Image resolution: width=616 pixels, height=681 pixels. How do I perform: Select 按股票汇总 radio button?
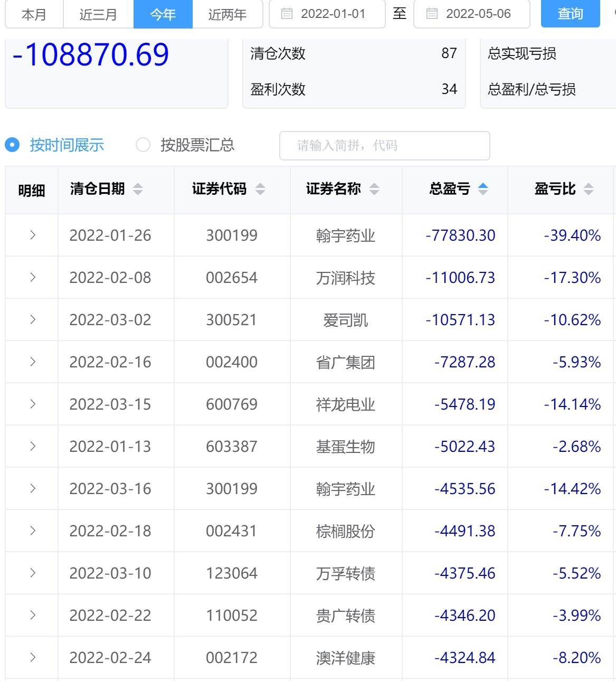(143, 145)
